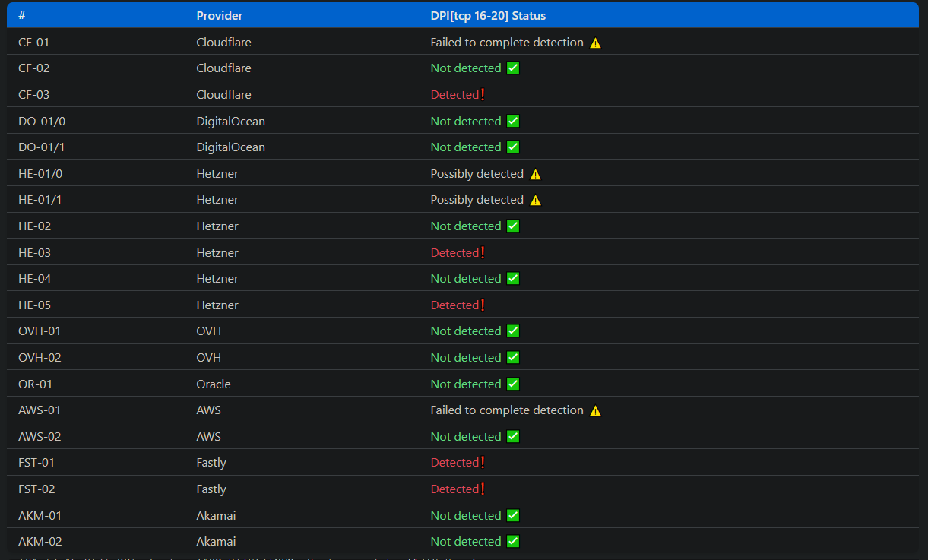928x560 pixels.
Task: Select the 'OR-01' cell
Action: (x=35, y=384)
